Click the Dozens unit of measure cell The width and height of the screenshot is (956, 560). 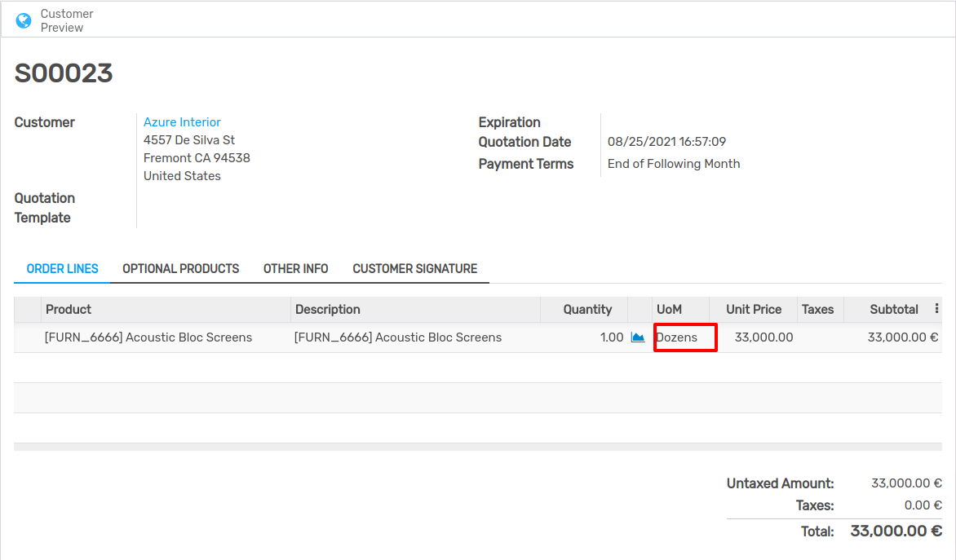click(684, 337)
